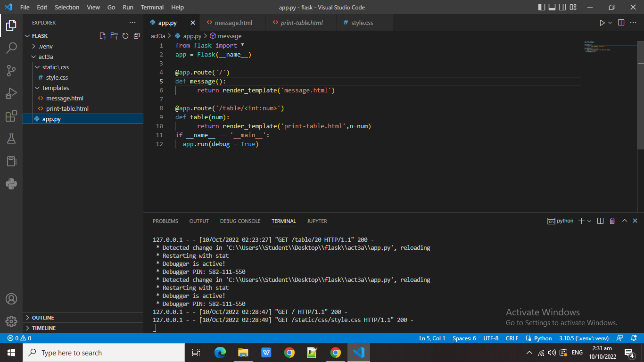
Task: Click the Run Python File icon
Action: click(x=602, y=22)
